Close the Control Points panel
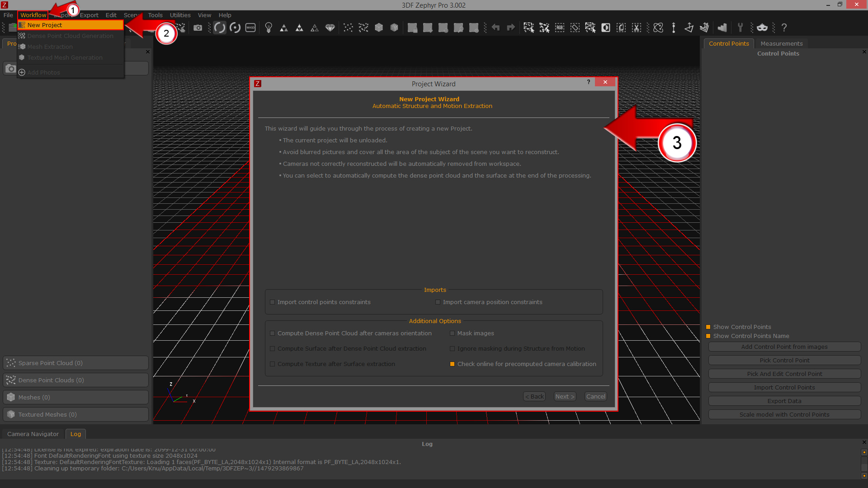868x488 pixels. tap(864, 52)
